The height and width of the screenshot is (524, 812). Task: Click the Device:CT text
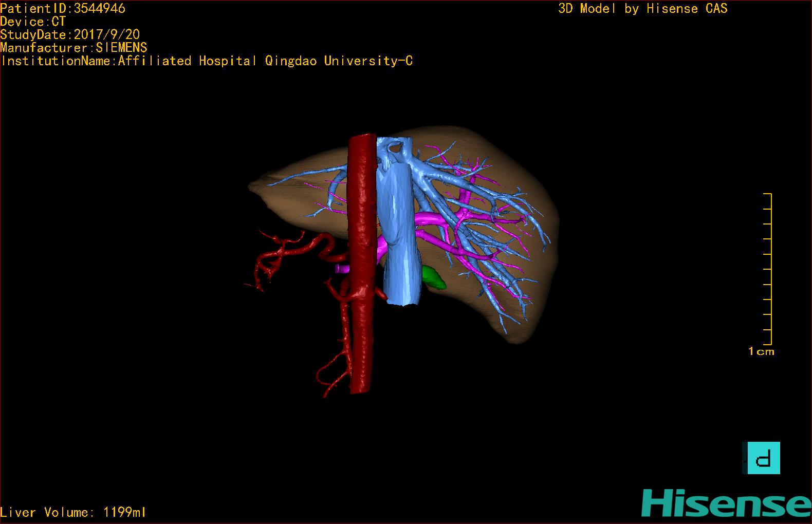[33, 22]
